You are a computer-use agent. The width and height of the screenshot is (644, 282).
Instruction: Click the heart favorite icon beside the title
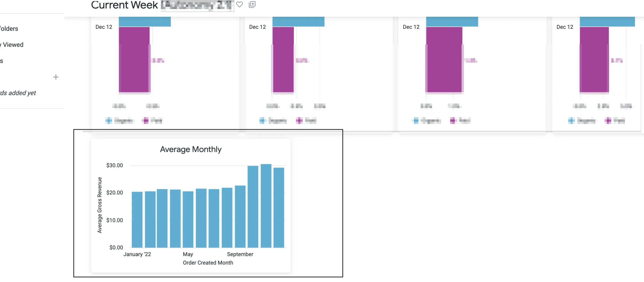pyautogui.click(x=239, y=4)
